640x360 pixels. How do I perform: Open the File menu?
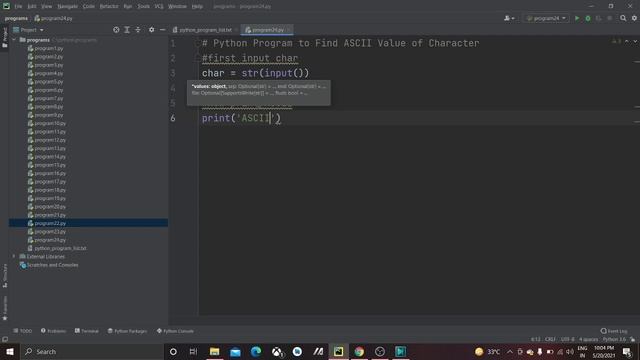point(18,6)
